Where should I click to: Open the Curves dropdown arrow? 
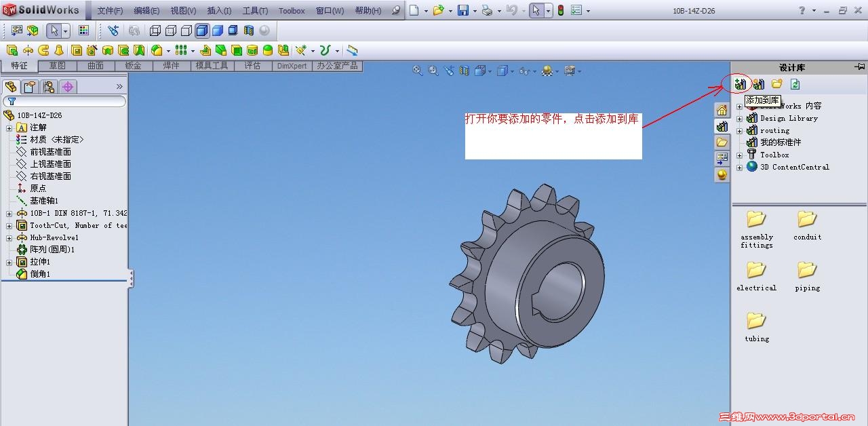tap(337, 51)
